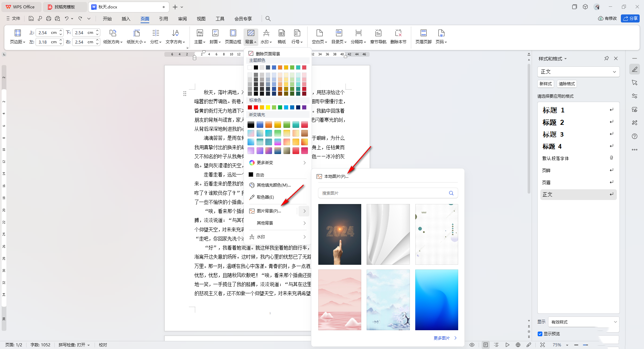Switch to the 审阅 ribbon tab

[182, 18]
